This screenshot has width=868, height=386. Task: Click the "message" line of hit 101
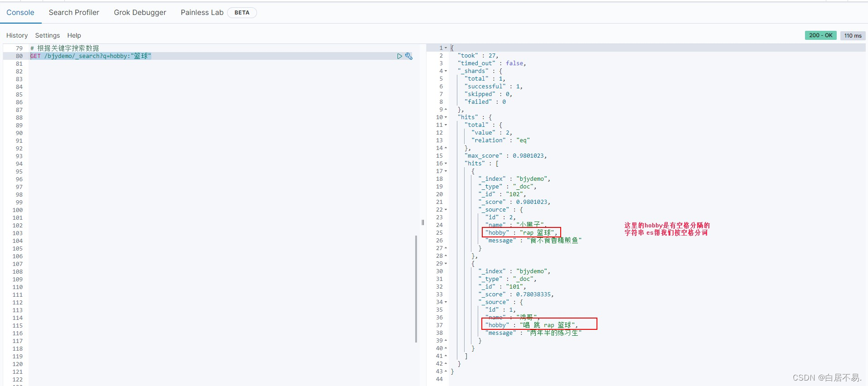533,333
